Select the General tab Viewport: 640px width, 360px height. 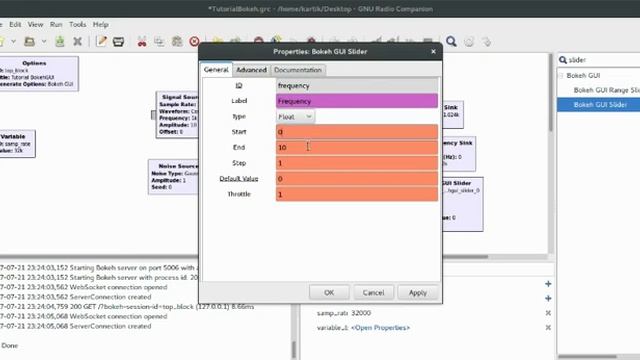216,70
